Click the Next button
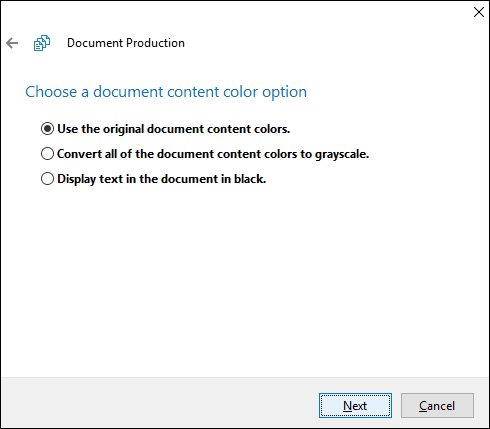The image size is (490, 429). tap(355, 406)
